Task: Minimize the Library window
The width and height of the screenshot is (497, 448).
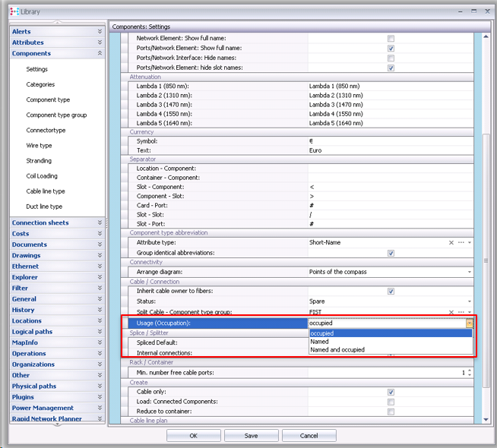Action: (x=461, y=11)
